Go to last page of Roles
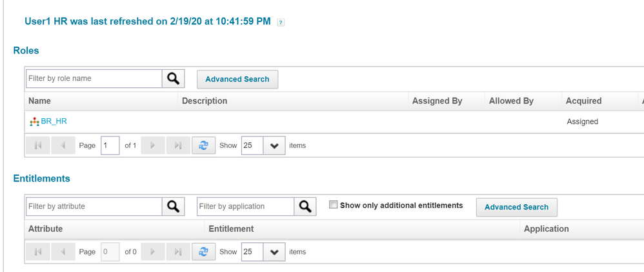 coord(178,145)
